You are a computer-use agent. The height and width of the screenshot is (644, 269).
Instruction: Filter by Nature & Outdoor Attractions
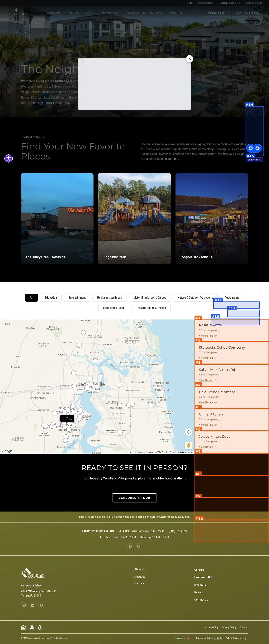pyautogui.click(x=195, y=298)
